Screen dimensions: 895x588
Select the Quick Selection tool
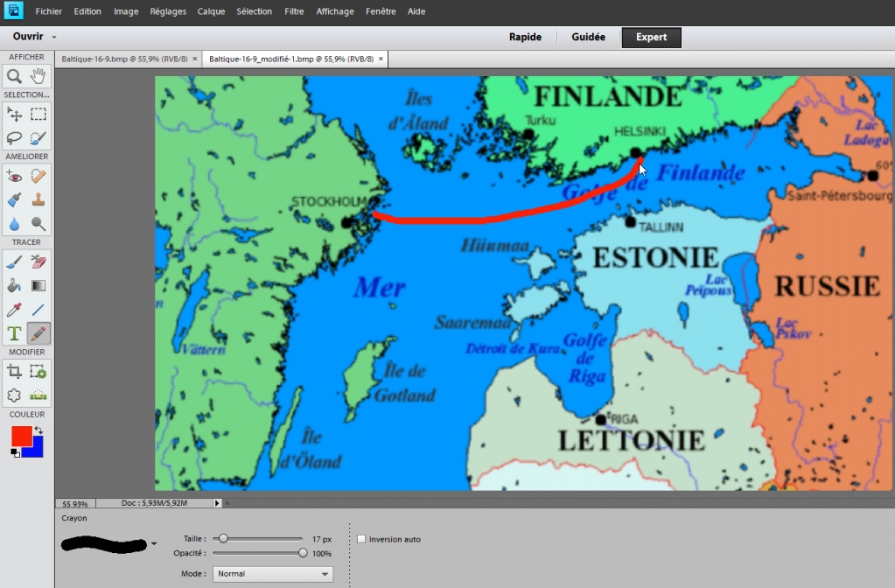(38, 137)
